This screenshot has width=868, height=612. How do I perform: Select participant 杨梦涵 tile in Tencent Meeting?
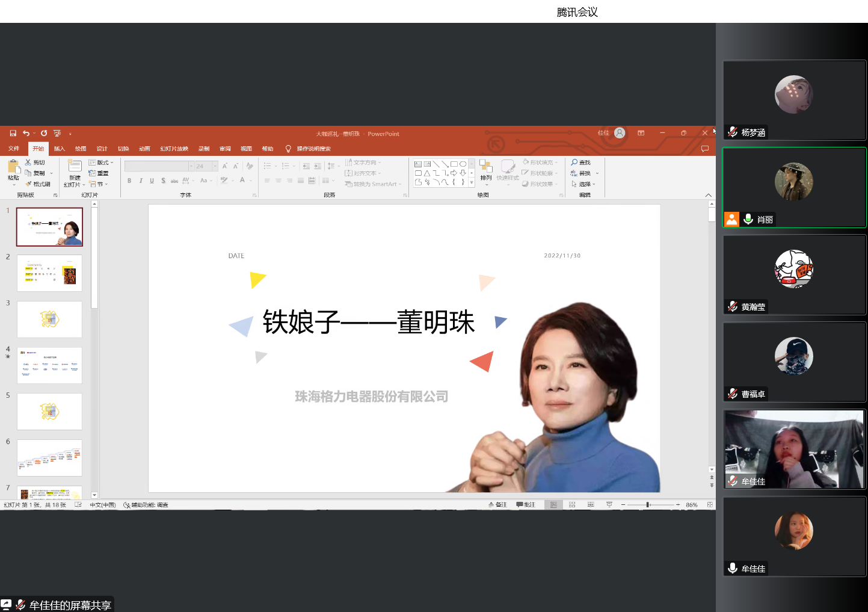794,100
